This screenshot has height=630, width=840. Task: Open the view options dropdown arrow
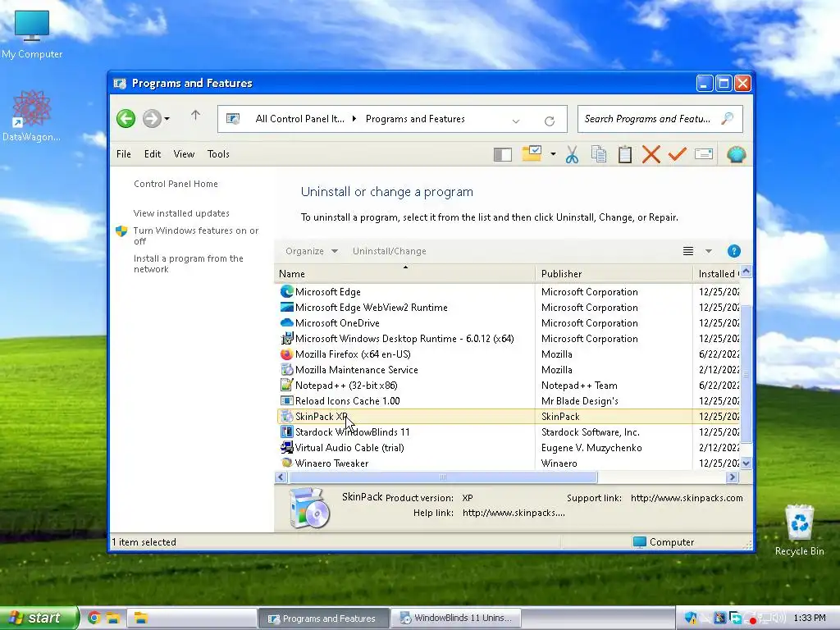(708, 251)
